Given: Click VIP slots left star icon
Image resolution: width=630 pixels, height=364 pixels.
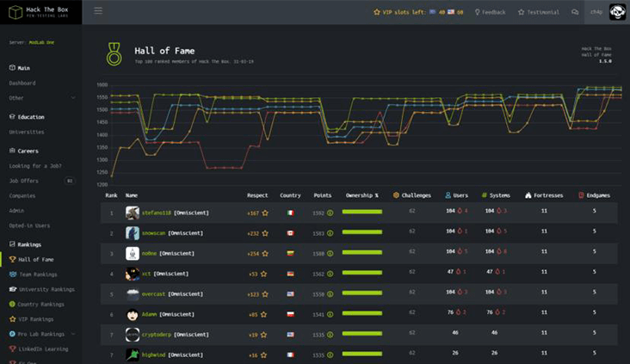Looking at the screenshot, I should point(376,12).
